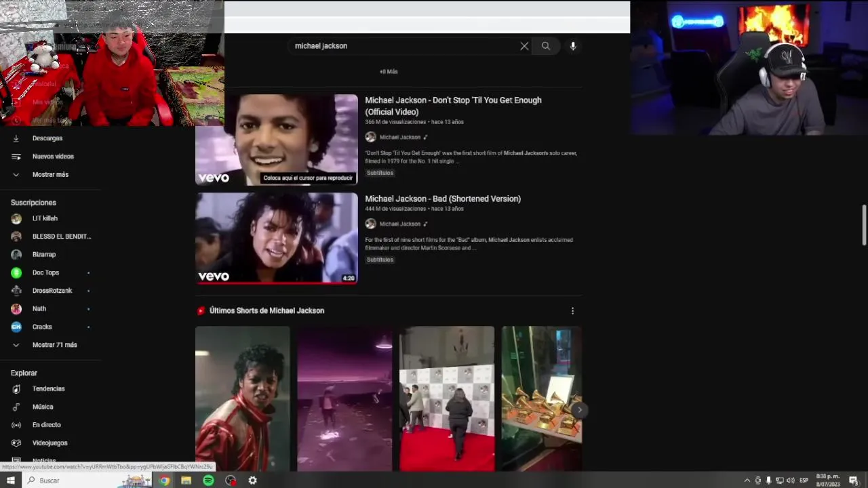Click the LIT killah channel avatar
868x488 pixels.
click(16, 219)
